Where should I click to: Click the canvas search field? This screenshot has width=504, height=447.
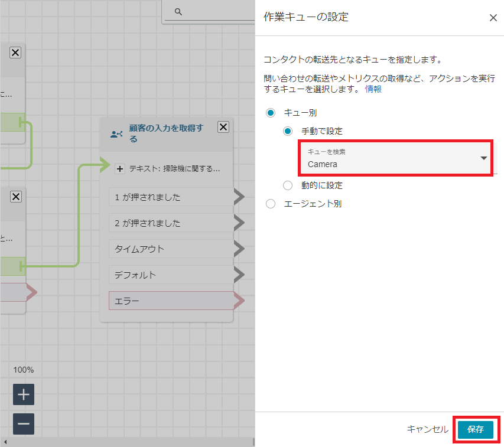(209, 12)
